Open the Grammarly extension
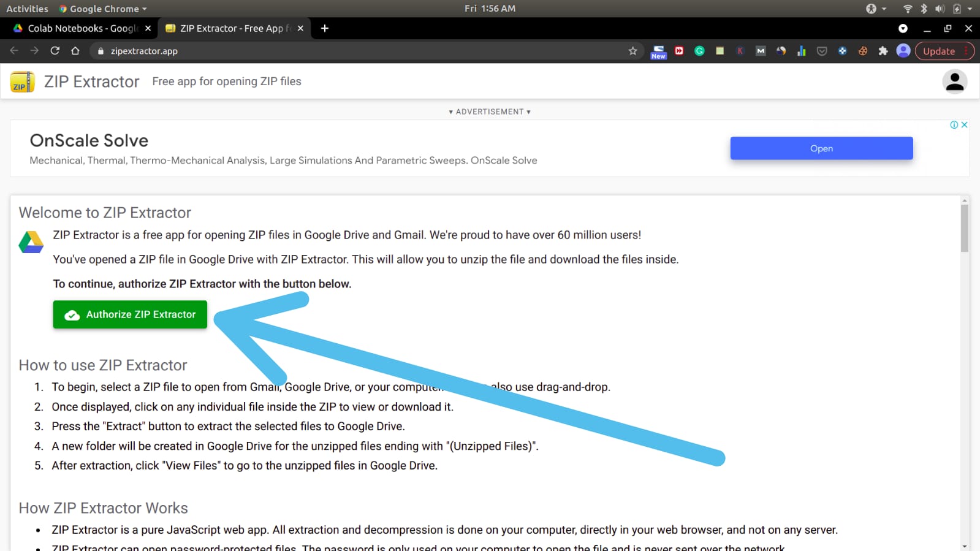The width and height of the screenshot is (980, 551). coord(699,51)
